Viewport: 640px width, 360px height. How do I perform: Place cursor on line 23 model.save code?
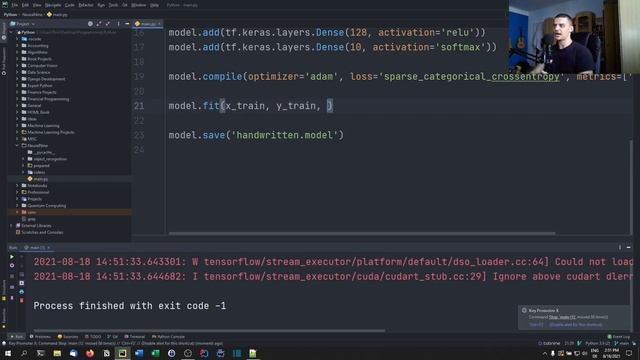click(256, 135)
